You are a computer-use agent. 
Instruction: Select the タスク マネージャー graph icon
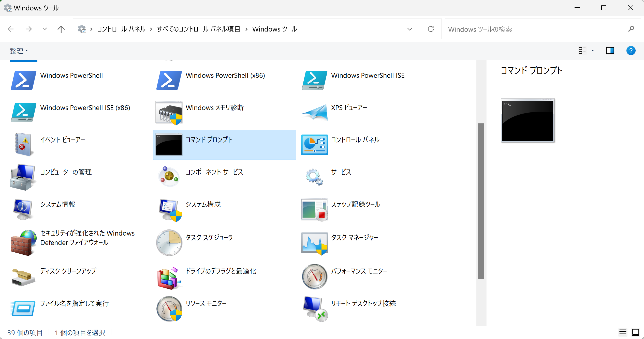pos(314,243)
